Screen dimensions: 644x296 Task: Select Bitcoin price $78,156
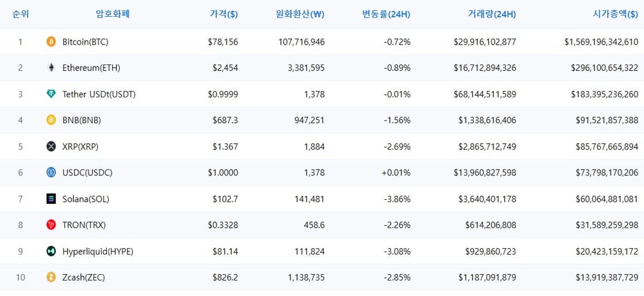click(223, 42)
